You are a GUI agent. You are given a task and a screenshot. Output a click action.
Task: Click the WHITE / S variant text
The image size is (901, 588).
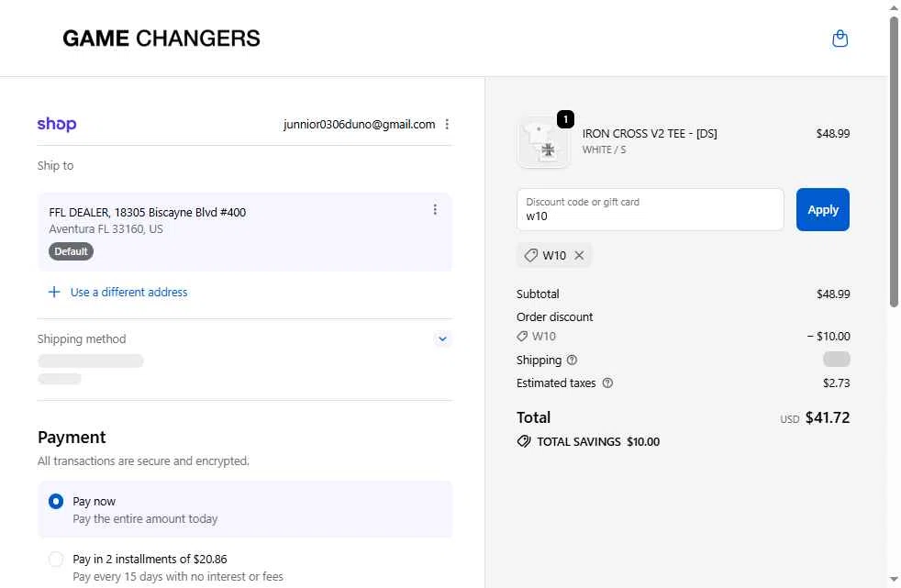[x=604, y=150]
